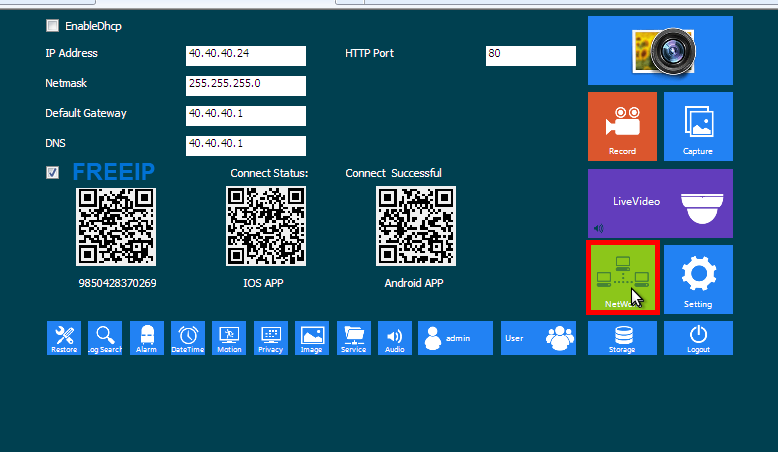Click the device serial number QR code
This screenshot has width=778, height=452.
(116, 227)
